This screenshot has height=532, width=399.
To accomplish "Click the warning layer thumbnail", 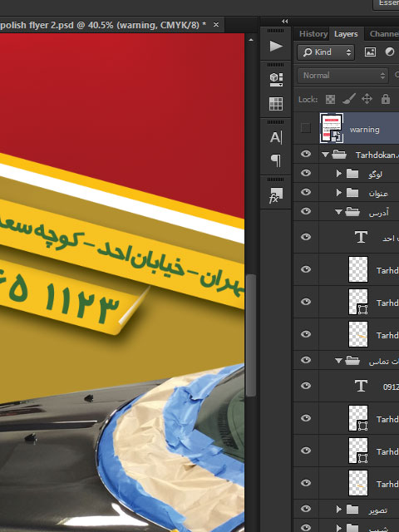I will tap(332, 128).
